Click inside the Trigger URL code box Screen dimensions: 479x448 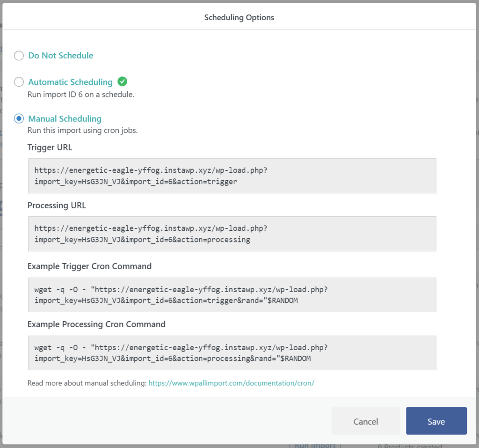coord(232,176)
